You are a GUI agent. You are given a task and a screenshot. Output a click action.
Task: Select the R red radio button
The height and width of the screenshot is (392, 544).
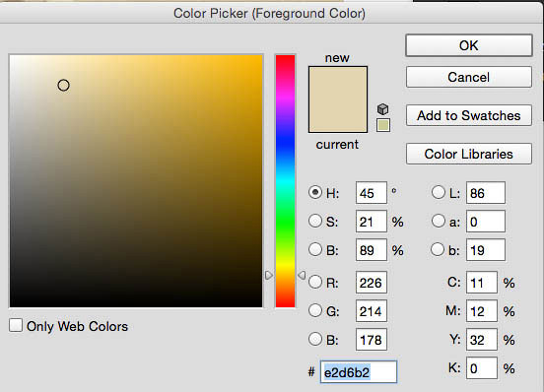(315, 282)
